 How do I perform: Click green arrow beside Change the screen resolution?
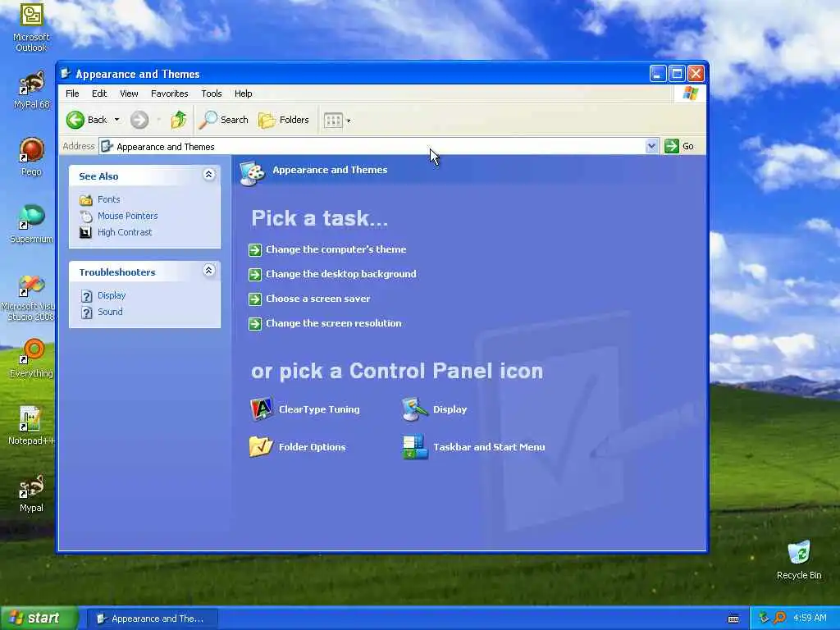click(255, 323)
